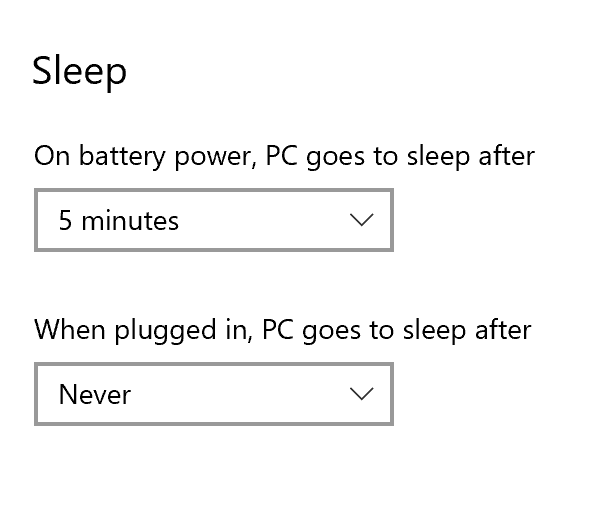Expand sleep timeout options when plugged in
This screenshot has height=505, width=607.
[x=213, y=394]
